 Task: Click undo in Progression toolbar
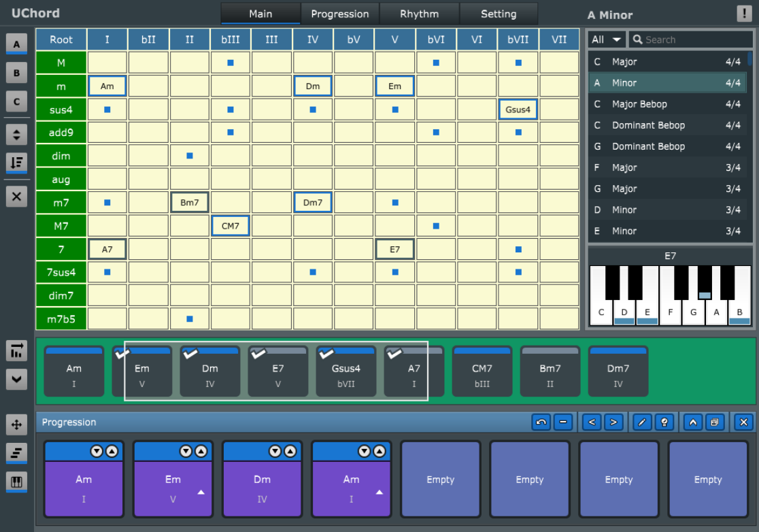(x=541, y=422)
